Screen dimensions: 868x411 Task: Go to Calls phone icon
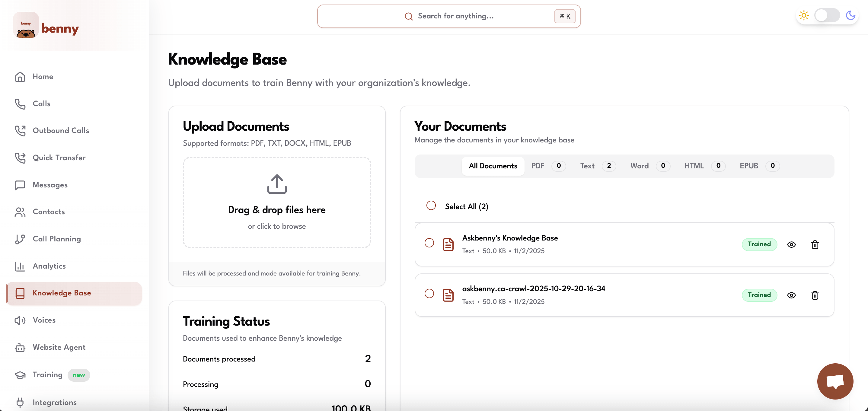[x=20, y=104]
